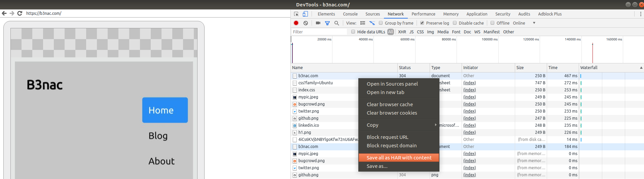The height and width of the screenshot is (179, 644).
Task: Choose Save as... menu entry
Action: [399, 166]
